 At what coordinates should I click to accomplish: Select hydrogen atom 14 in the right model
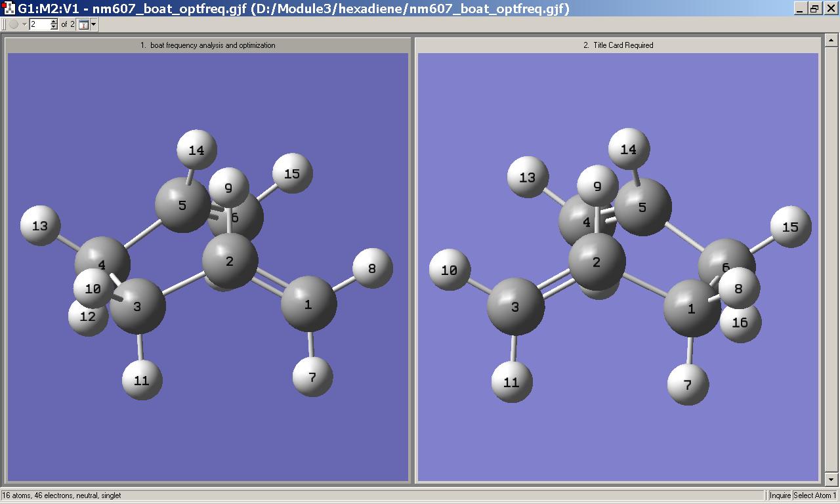[x=629, y=149]
